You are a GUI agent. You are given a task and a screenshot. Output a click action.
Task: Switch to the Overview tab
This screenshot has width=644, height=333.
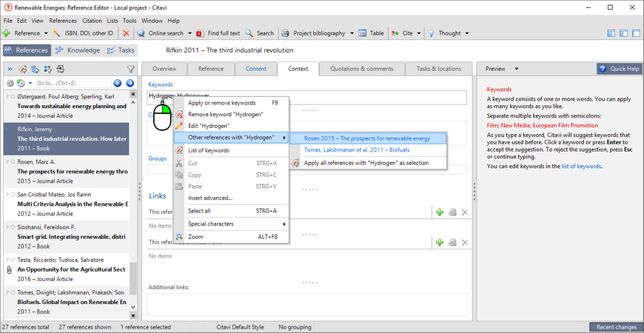[x=164, y=69]
